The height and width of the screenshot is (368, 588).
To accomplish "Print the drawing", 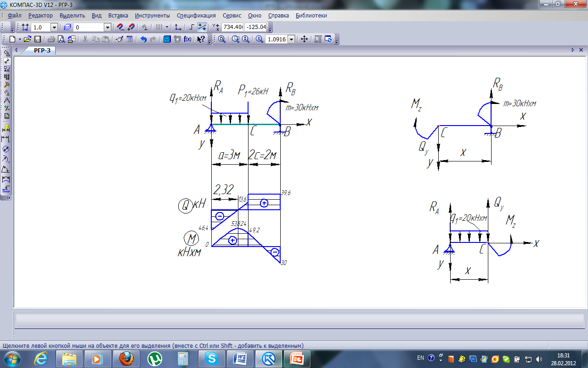I will [51, 40].
